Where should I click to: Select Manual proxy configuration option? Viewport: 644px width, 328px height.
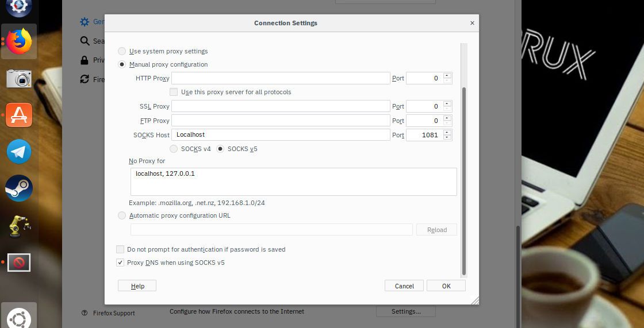click(x=122, y=64)
